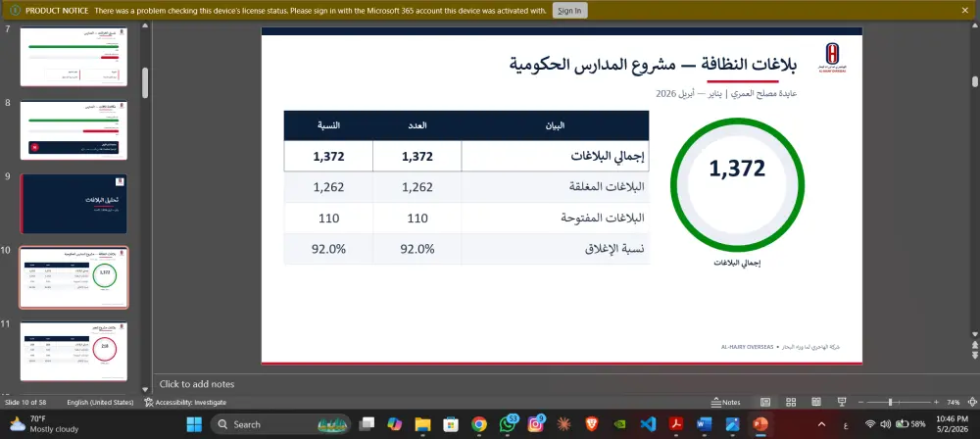This screenshot has height=439, width=980.
Task: Click the slide area scroll-down arrow
Action: click(974, 335)
